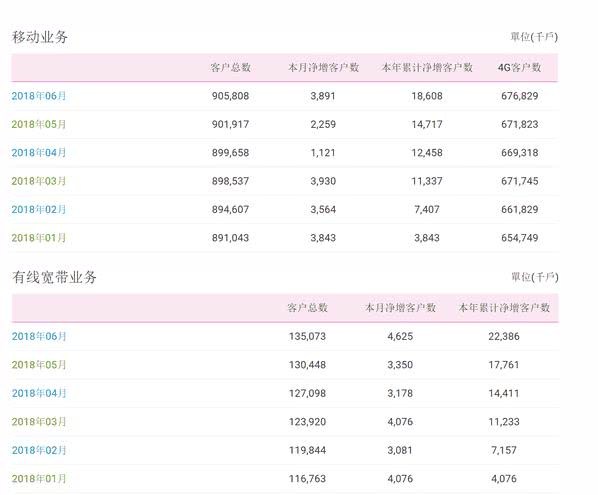The image size is (598, 495).
Task: Open the broadband 2018年03月 row link
Action: pyautogui.click(x=39, y=422)
